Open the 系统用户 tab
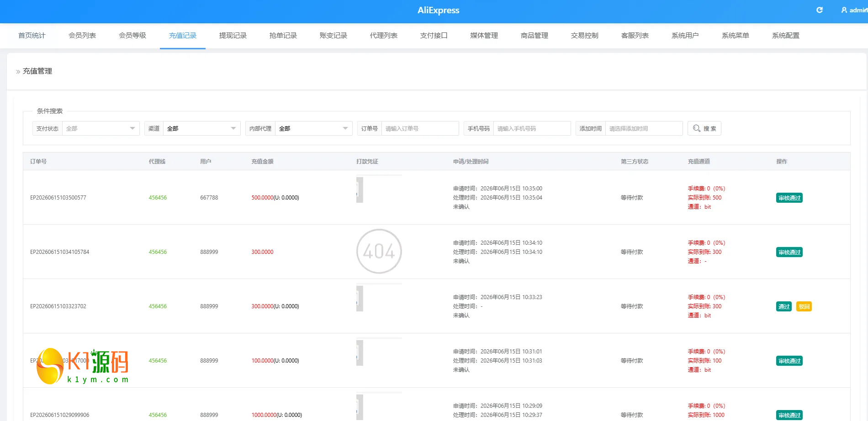This screenshot has width=868, height=421. click(x=685, y=36)
